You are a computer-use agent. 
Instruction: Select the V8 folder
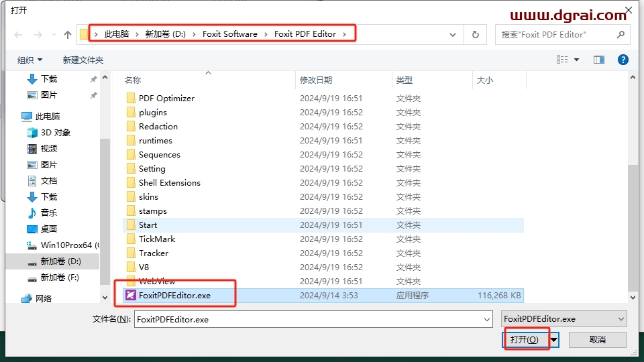144,267
